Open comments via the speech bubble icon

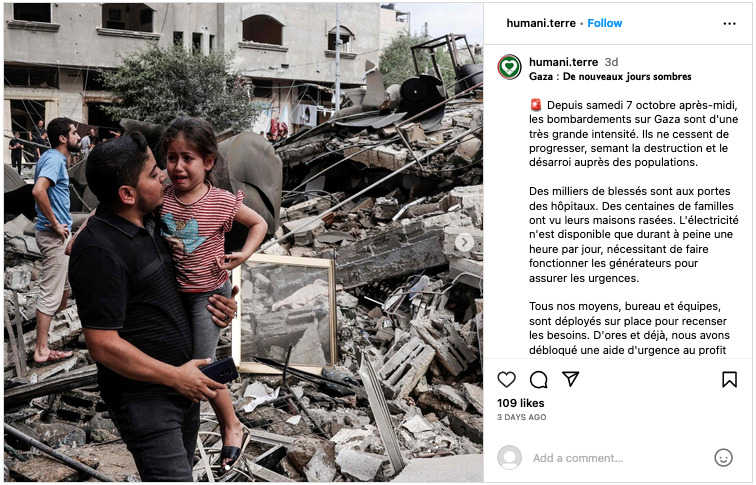coord(539,379)
